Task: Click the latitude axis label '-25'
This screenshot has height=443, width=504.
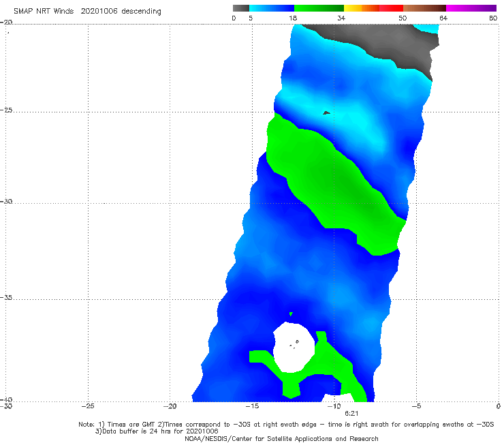Action: tap(6, 110)
